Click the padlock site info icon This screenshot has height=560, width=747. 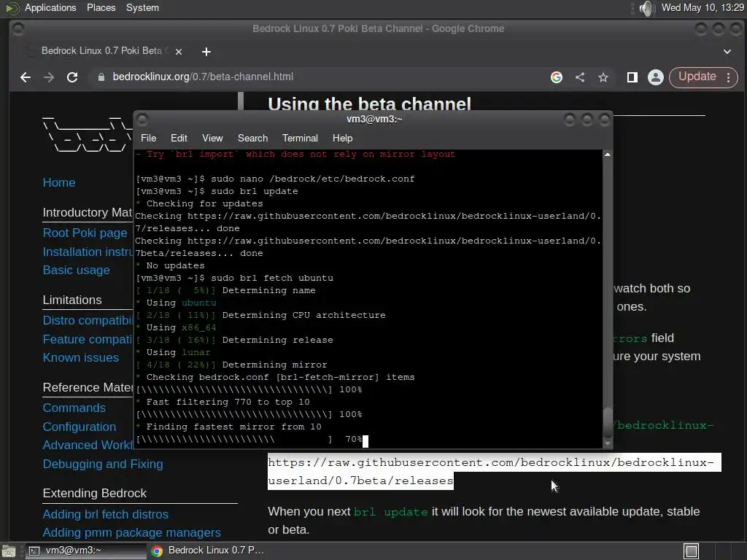point(101,77)
